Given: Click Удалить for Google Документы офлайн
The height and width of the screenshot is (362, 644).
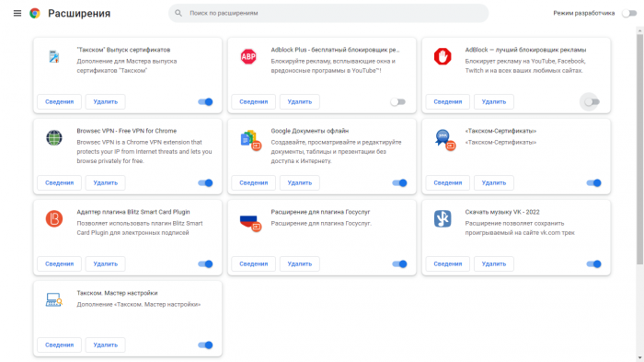Looking at the screenshot, I should pyautogui.click(x=299, y=182).
